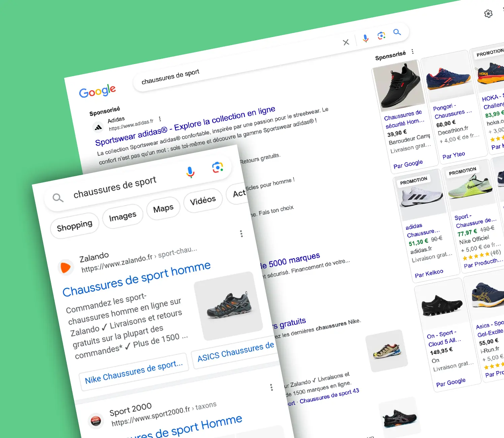Select the Vidéos filter chip
The height and width of the screenshot is (438, 504).
coord(203,201)
